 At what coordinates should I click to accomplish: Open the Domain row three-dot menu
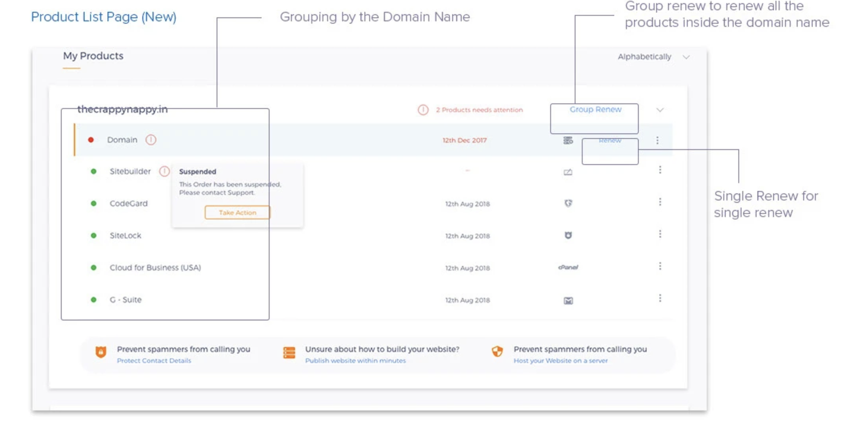657,140
